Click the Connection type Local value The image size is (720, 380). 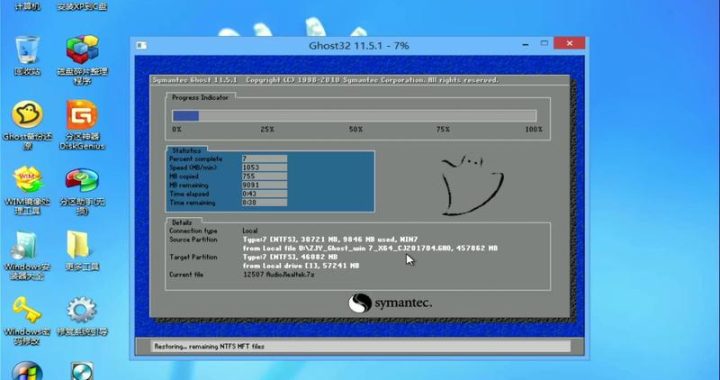[x=250, y=231]
